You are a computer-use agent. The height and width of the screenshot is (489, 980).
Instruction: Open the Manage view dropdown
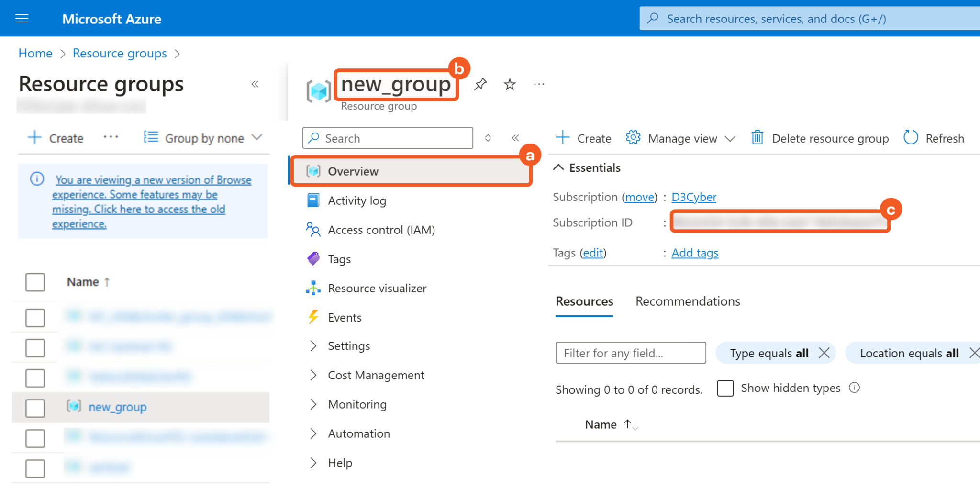pyautogui.click(x=681, y=138)
